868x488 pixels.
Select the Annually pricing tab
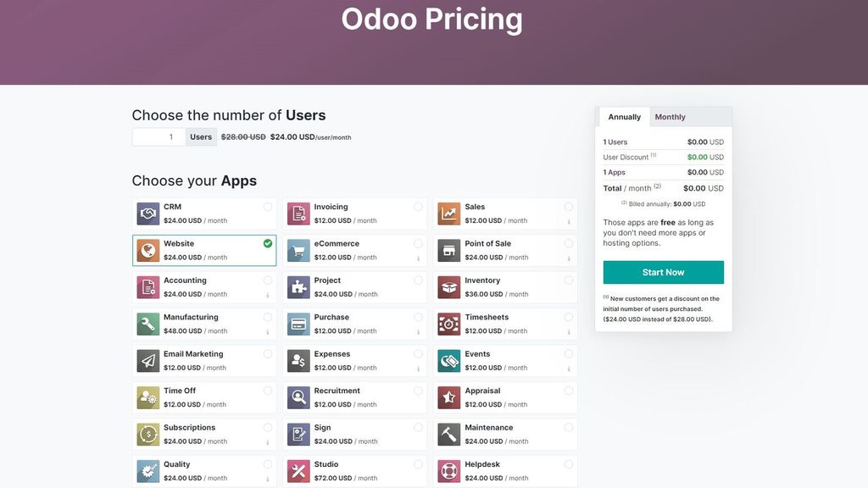pos(623,116)
